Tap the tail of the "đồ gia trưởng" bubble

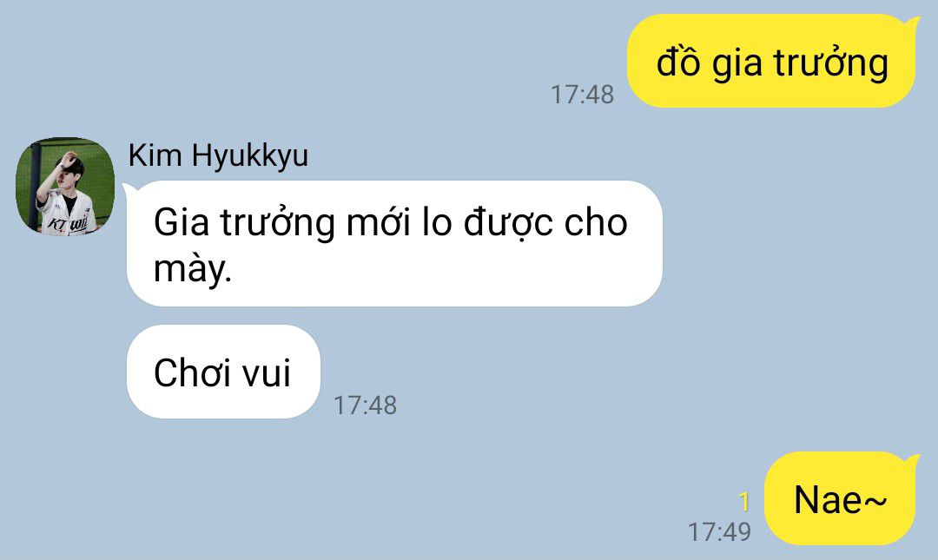click(x=912, y=24)
